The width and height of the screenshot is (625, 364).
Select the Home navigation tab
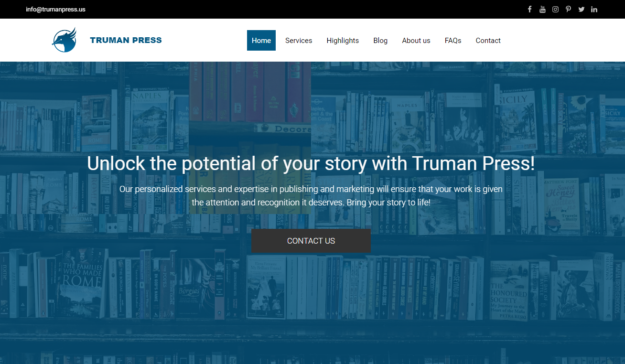261,40
